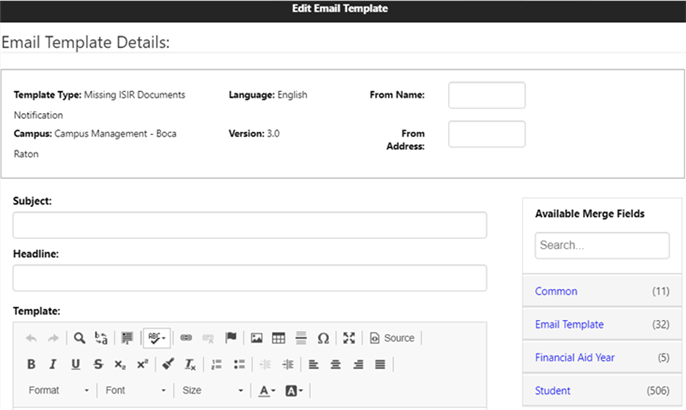The width and height of the screenshot is (686, 410).
Task: Click the 'Missing ISIR Documents' template type value
Action: point(135,95)
